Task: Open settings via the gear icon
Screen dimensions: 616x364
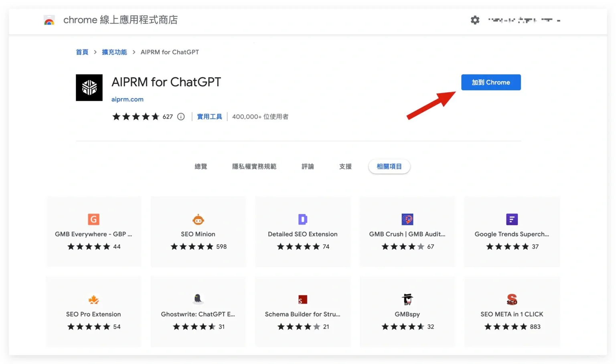Action: (x=475, y=20)
